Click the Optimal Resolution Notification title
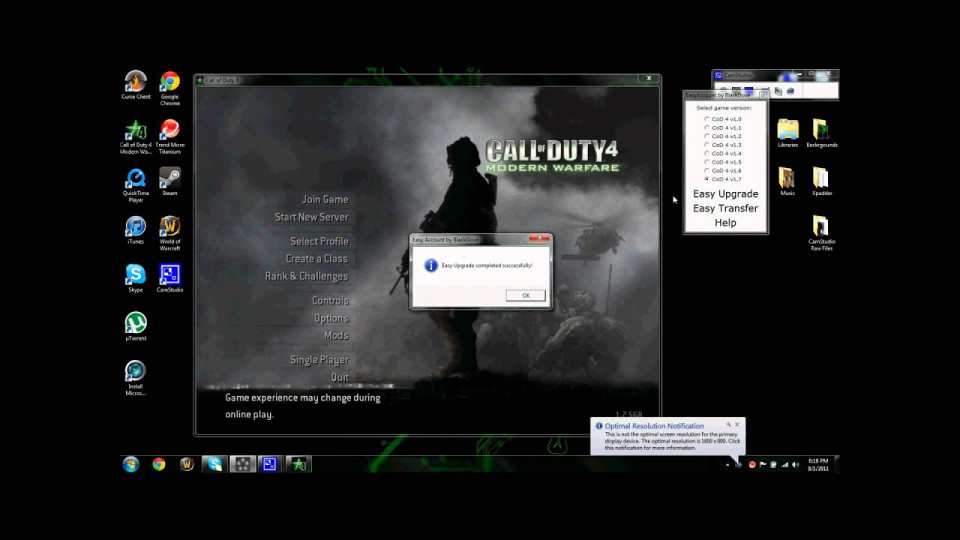960x540 pixels. [x=654, y=426]
